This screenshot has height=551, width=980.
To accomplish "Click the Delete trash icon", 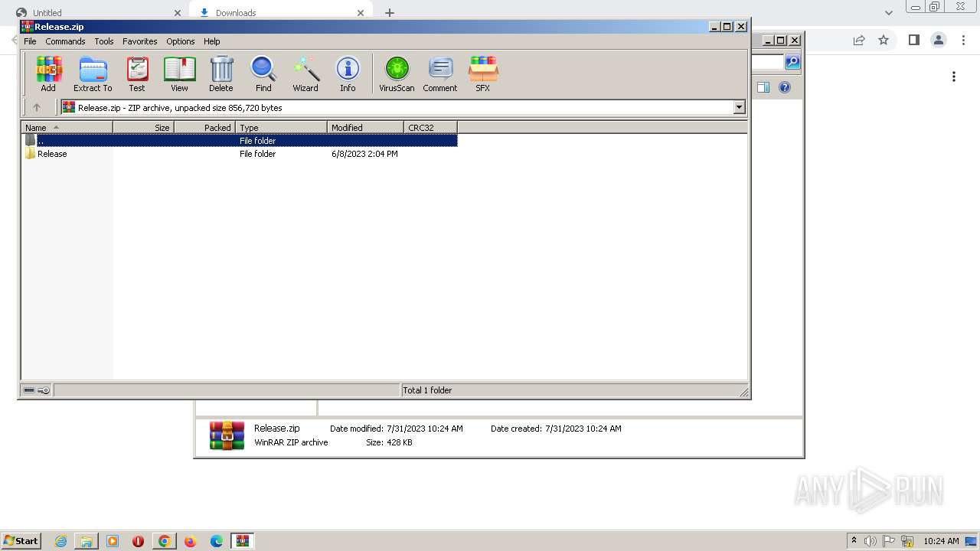I will 221,74.
